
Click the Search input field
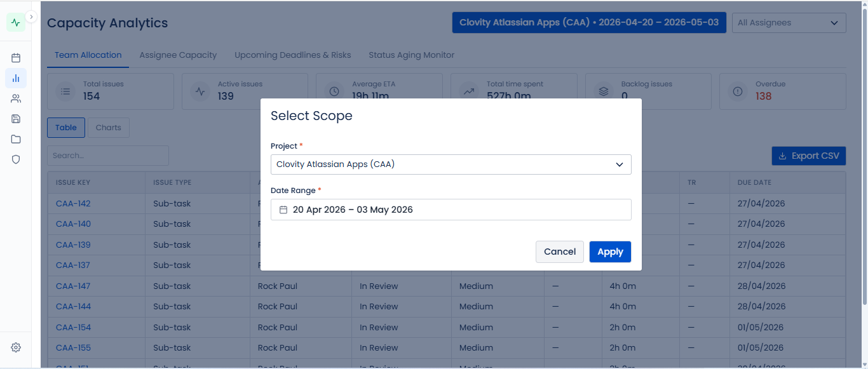108,156
